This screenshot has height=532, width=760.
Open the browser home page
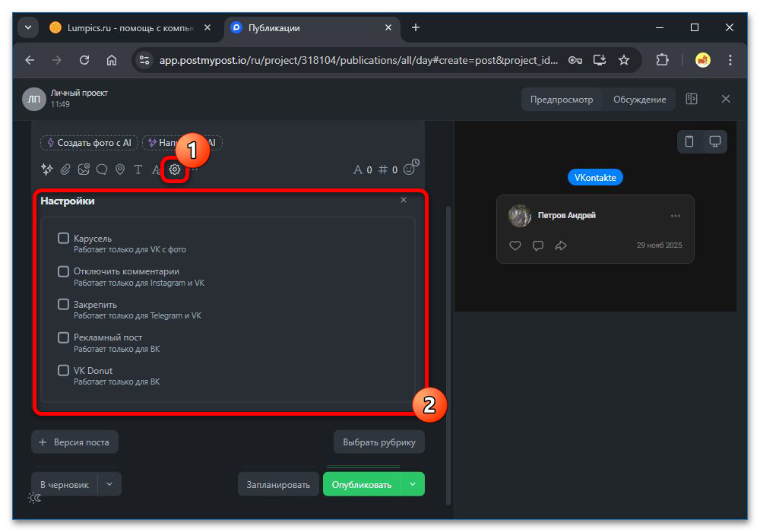pyautogui.click(x=112, y=60)
